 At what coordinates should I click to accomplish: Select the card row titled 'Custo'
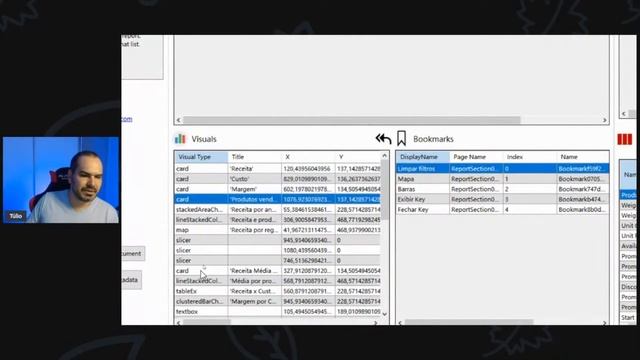click(x=278, y=179)
